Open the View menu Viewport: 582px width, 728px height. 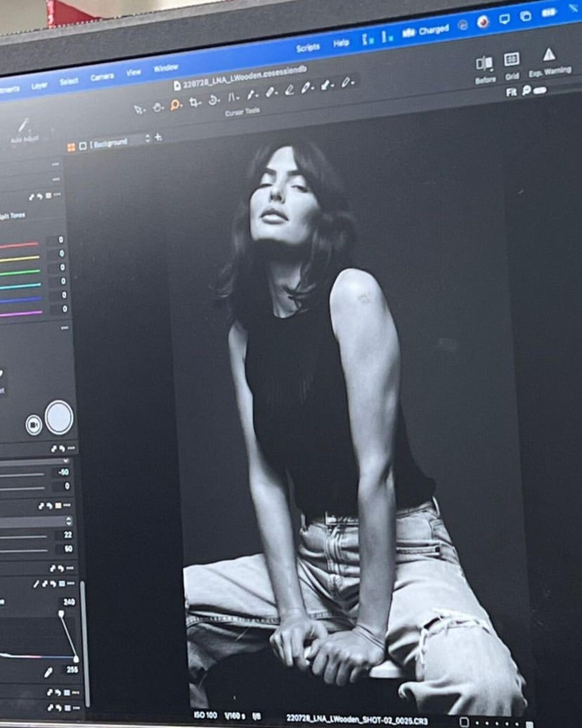point(133,72)
